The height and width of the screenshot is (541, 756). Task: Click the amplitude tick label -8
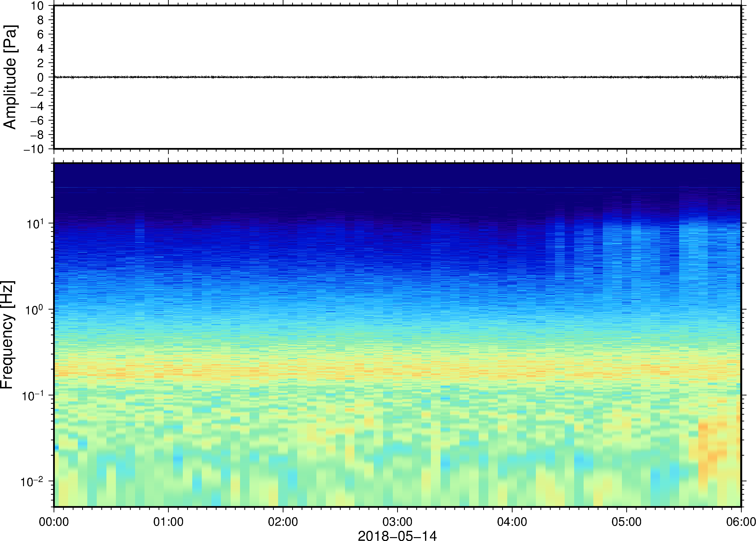click(37, 135)
